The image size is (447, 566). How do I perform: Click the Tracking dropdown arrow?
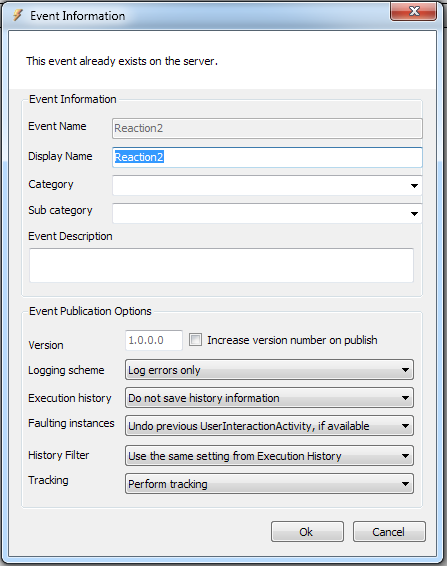tap(405, 484)
